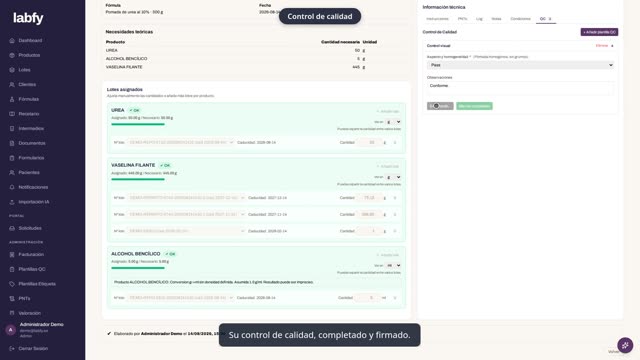Open the Formularios sidebar icon
640x360 pixels.
[12, 158]
